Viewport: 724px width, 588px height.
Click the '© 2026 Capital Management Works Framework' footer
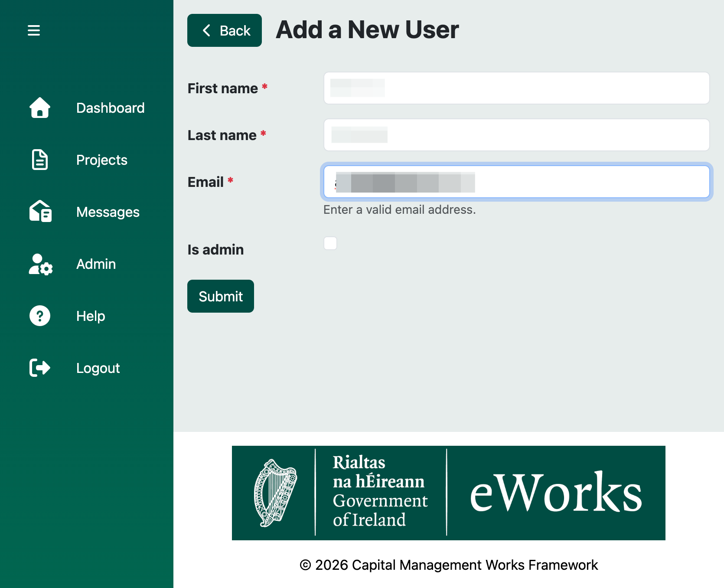pyautogui.click(x=449, y=565)
